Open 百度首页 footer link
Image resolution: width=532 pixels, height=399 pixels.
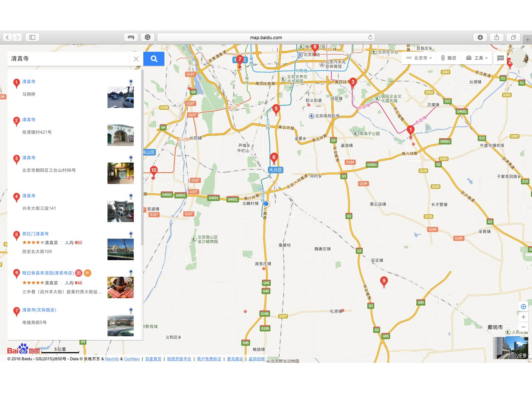tap(153, 359)
